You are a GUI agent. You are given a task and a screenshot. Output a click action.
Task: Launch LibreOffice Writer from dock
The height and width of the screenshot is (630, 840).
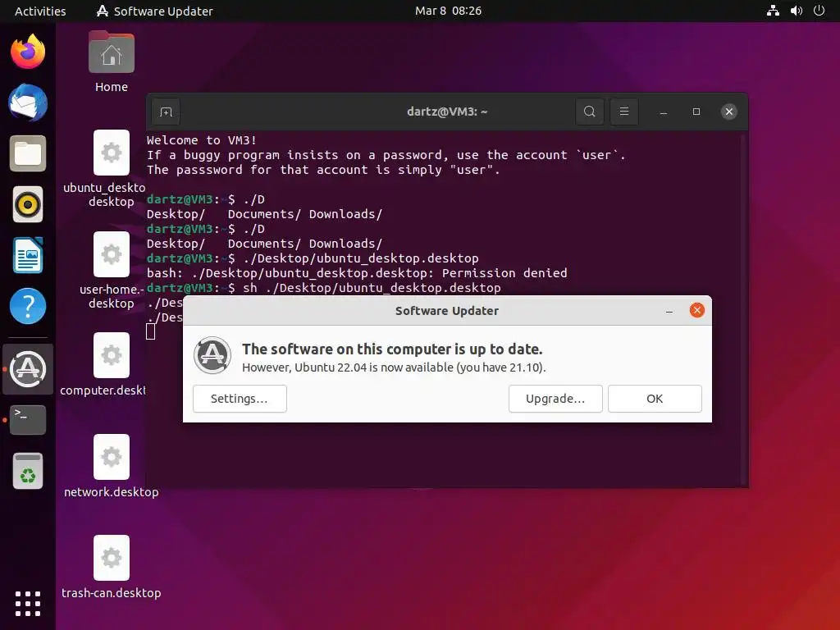[x=28, y=255]
